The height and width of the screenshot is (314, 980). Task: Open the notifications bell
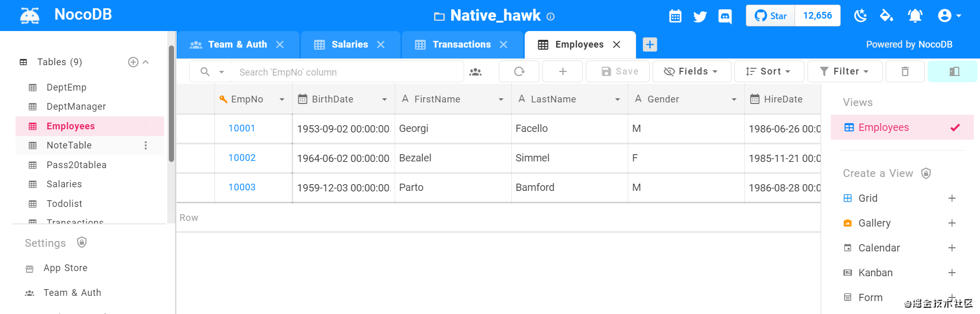click(x=915, y=16)
